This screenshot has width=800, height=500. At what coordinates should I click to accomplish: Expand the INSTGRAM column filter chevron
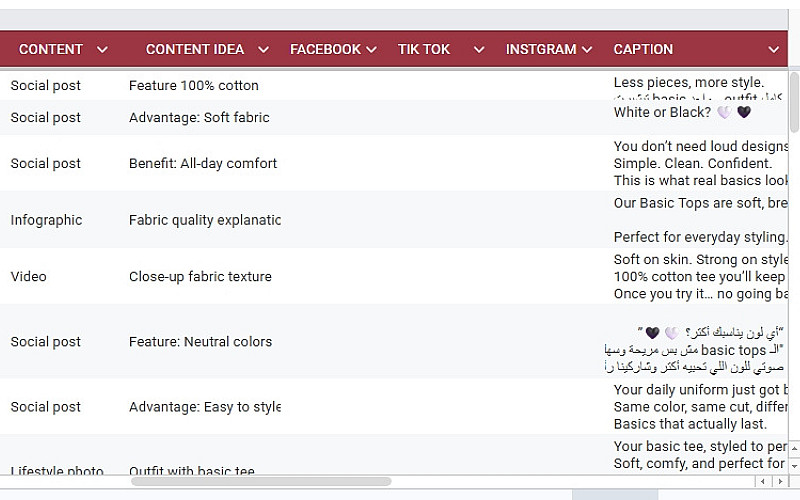(x=586, y=50)
